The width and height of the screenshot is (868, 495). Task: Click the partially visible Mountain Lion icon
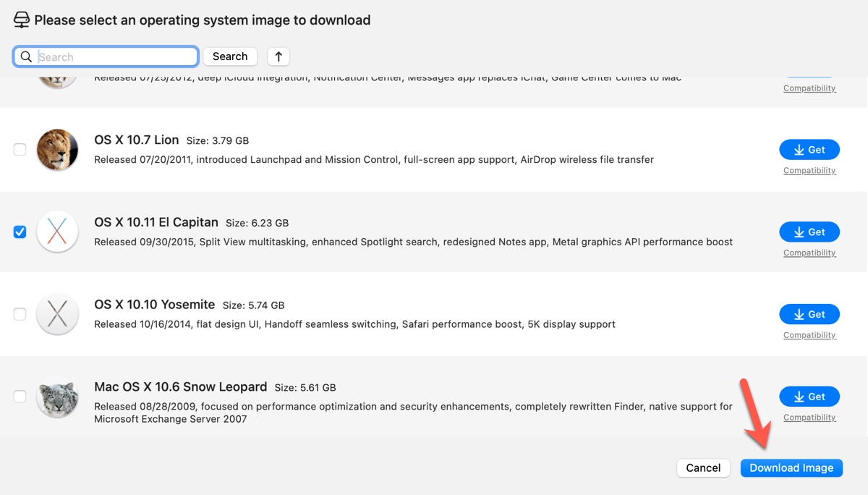[57, 81]
